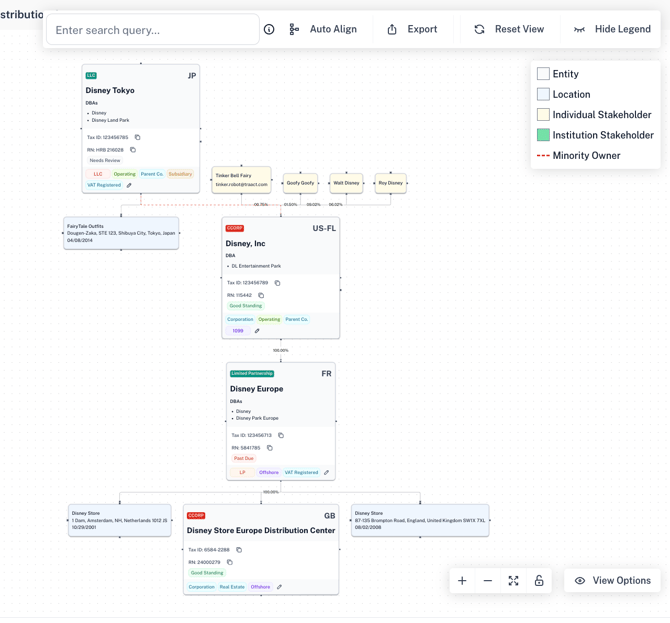Screen dimensions: 670x623
Task: Select the Goofy Goofy stakeholder node
Action: [x=300, y=183]
